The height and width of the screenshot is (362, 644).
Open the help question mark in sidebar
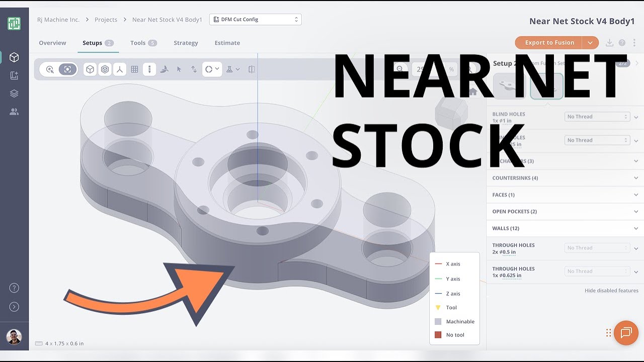tap(14, 288)
